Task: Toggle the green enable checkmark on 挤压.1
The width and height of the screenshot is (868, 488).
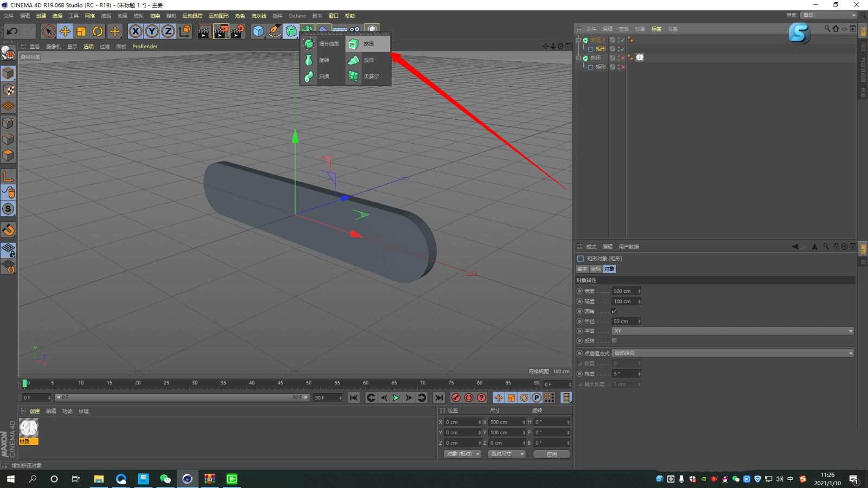Action: pyautogui.click(x=623, y=40)
